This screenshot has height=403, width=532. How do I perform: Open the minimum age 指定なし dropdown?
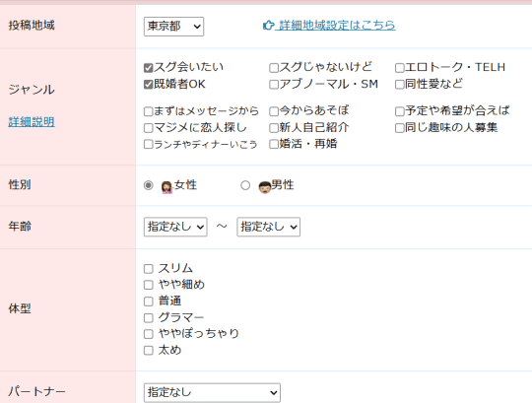click(x=175, y=227)
